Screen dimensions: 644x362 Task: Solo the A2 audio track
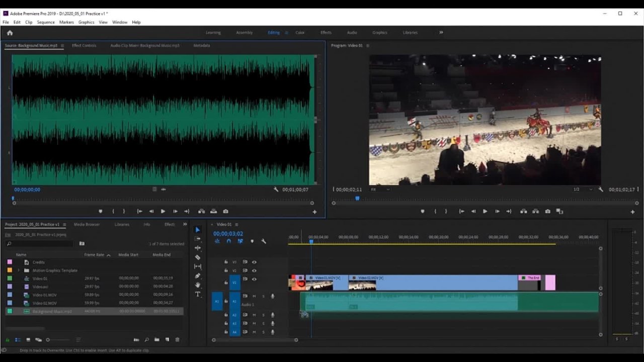coord(263,315)
